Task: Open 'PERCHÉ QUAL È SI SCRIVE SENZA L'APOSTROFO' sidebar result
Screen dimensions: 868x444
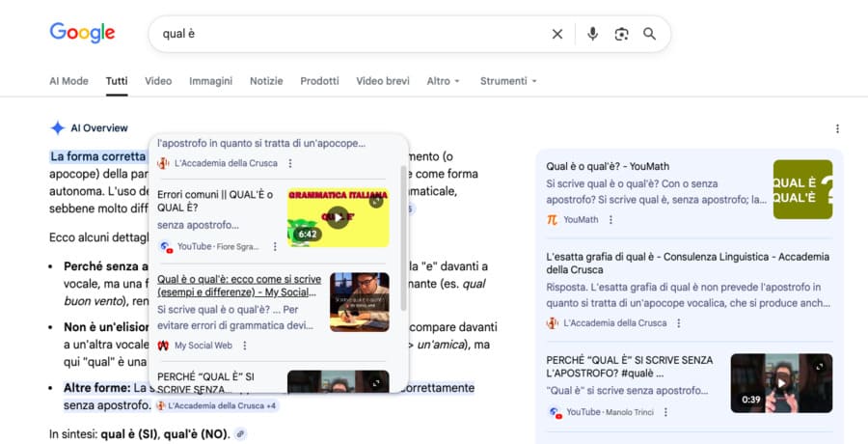Action: pos(630,367)
